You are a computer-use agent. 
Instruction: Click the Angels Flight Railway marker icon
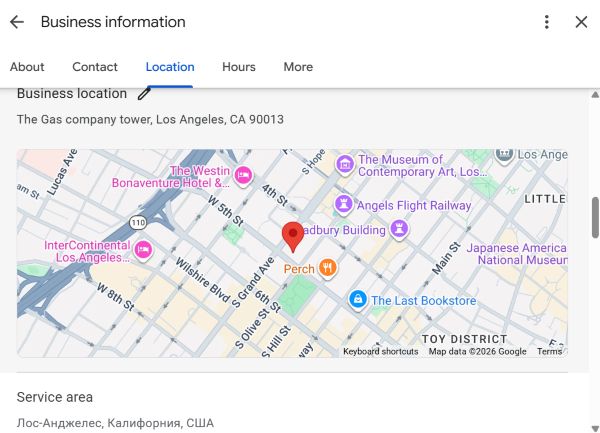(343, 204)
